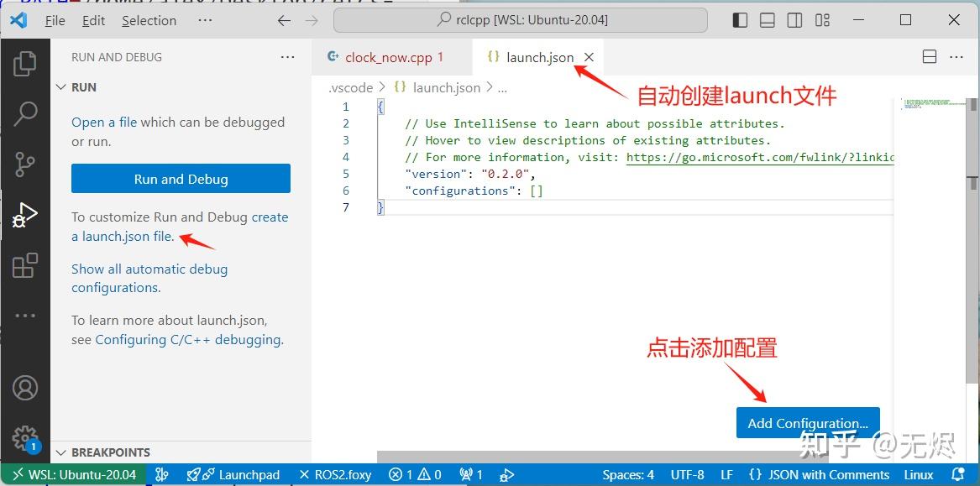Open Customize Layout icon
Viewport: 980px width, 486px height.
pos(822,21)
